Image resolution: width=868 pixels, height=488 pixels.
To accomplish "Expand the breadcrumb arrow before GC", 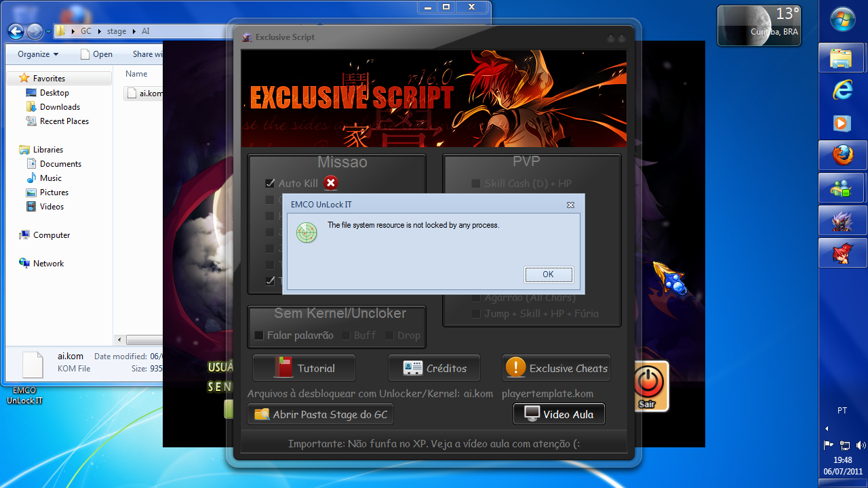I will [x=73, y=32].
